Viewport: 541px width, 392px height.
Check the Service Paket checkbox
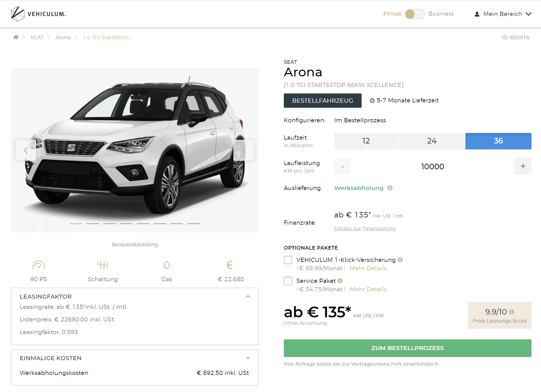(288, 281)
